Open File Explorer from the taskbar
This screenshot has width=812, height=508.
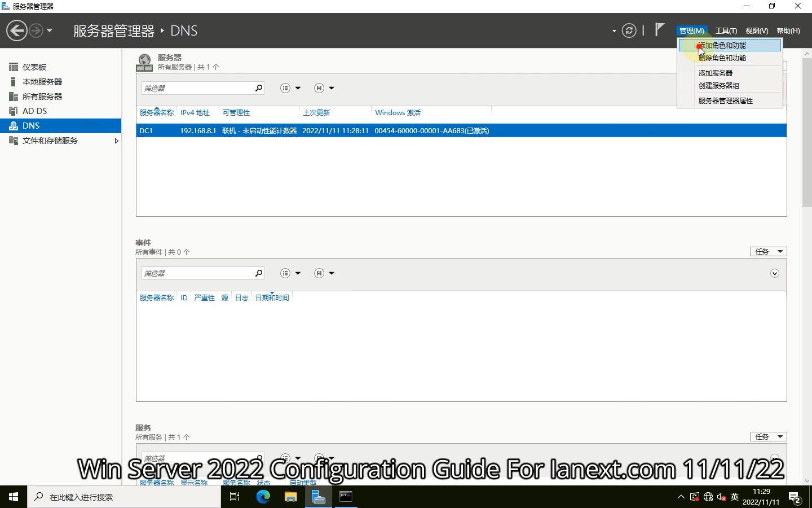pos(290,497)
